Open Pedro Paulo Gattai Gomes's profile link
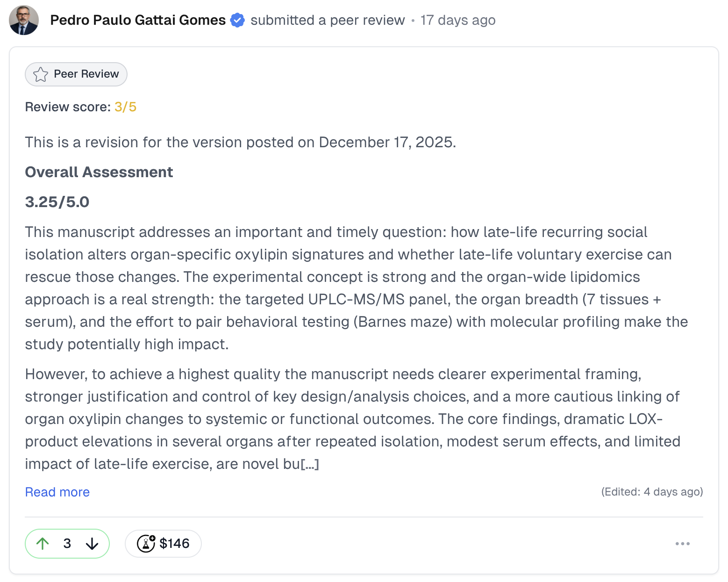The width and height of the screenshot is (728, 582). tap(138, 20)
